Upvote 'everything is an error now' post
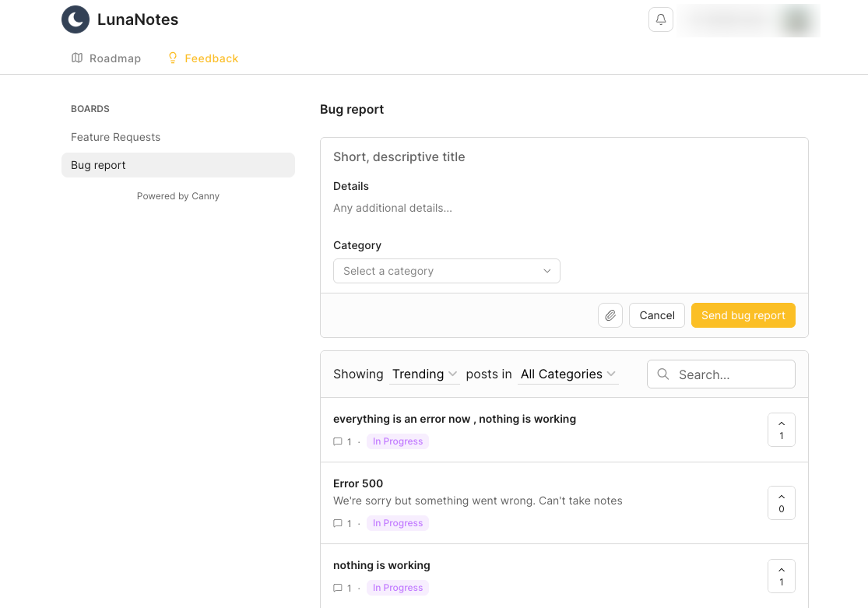The height and width of the screenshot is (608, 868). (x=781, y=430)
